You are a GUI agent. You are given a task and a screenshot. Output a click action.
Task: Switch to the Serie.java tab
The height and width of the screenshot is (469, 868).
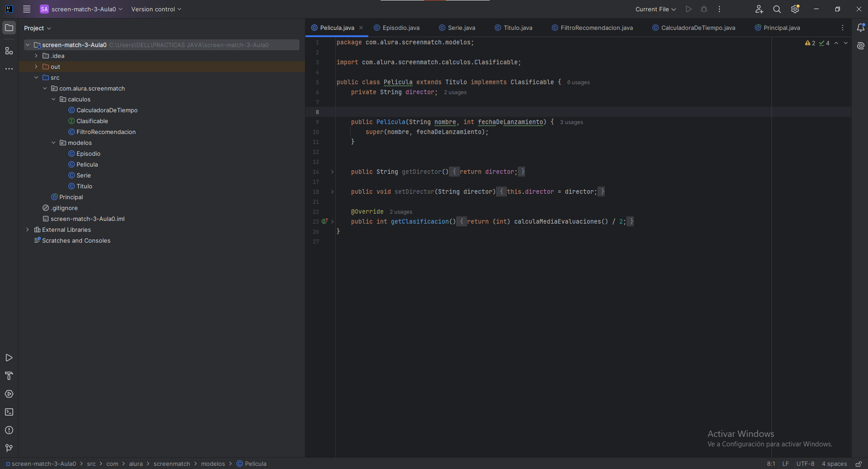coord(457,28)
